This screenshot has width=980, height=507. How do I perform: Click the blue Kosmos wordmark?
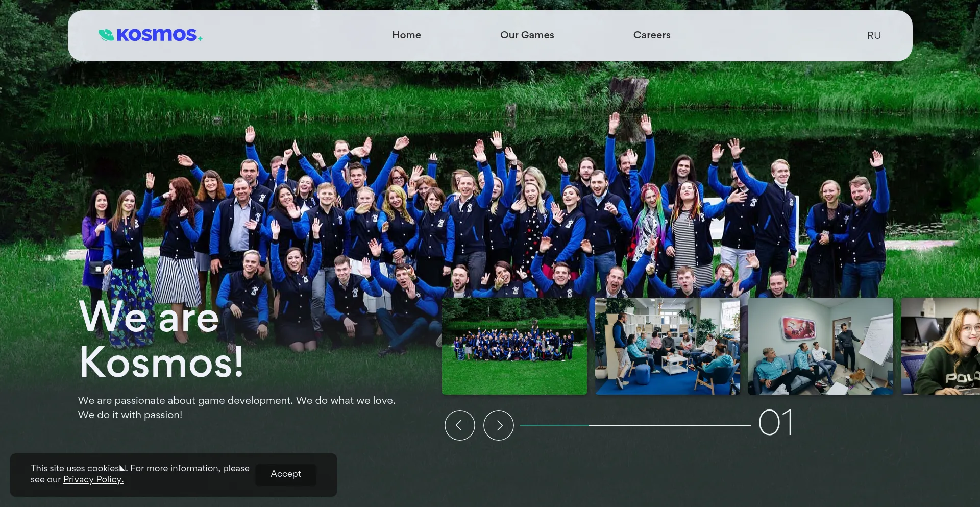(x=157, y=35)
